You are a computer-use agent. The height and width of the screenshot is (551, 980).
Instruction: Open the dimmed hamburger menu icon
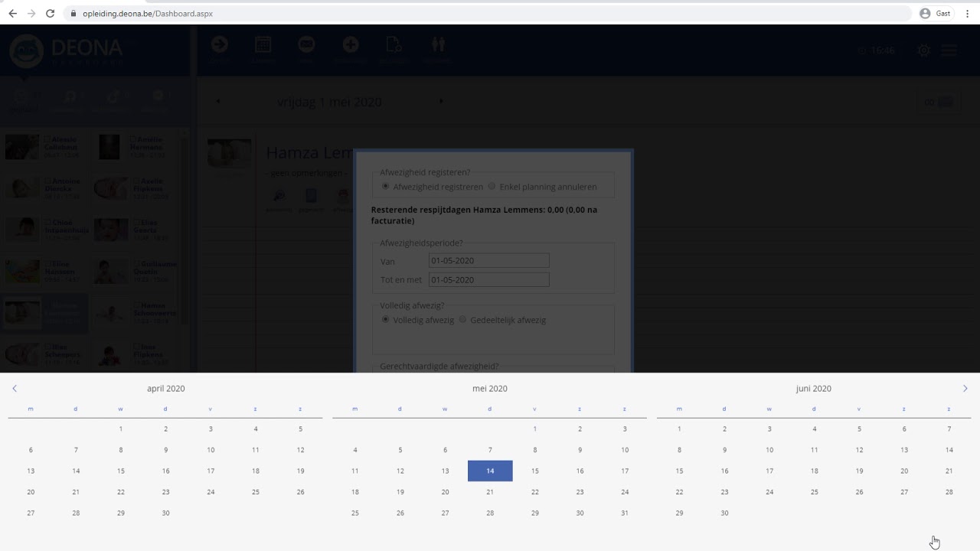click(949, 51)
